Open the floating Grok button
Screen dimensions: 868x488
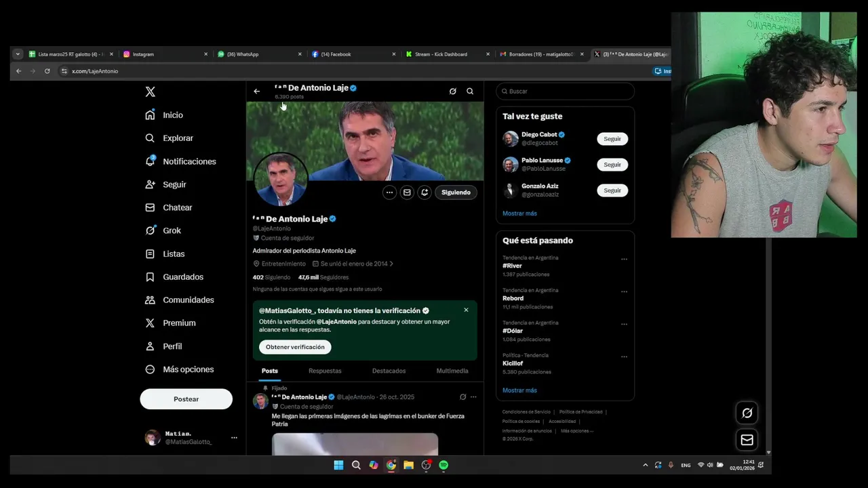pos(747,413)
